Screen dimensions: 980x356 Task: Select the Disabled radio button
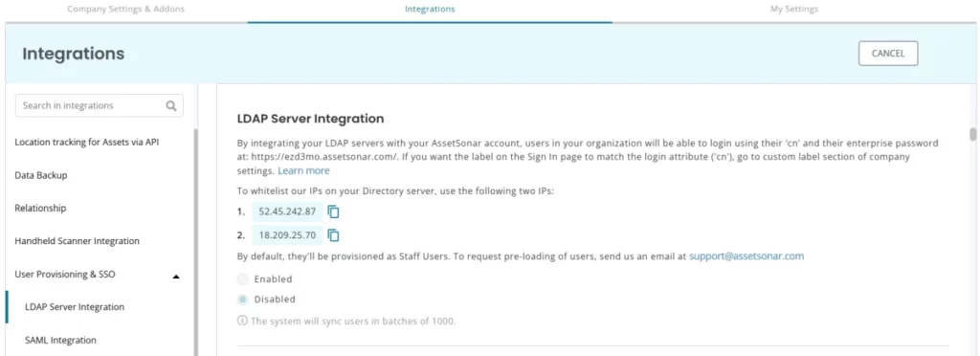click(x=242, y=300)
